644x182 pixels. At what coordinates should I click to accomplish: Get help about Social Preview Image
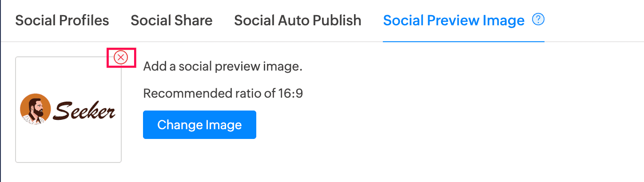[x=538, y=20]
